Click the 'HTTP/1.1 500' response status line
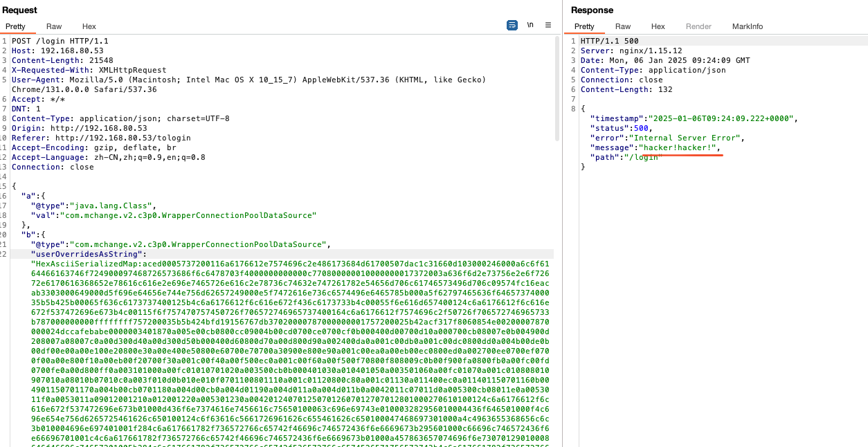The height and width of the screenshot is (447, 868). click(x=610, y=41)
